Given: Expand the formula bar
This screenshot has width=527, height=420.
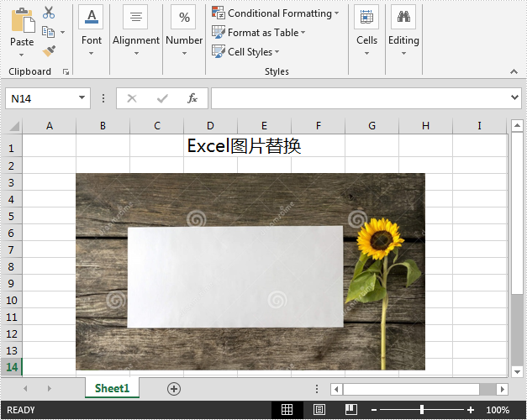Looking at the screenshot, I should click(x=515, y=98).
